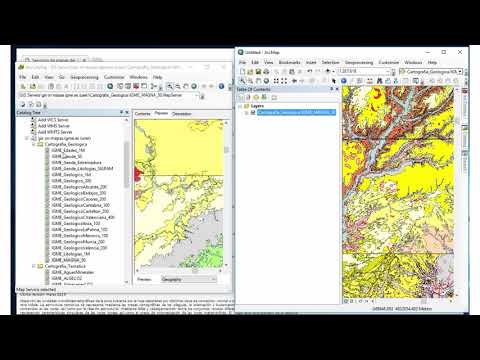Image resolution: width=480 pixels, height=360 pixels.
Task: Open ArcToolbox red icon in ArcCatalog
Action: tap(136, 86)
